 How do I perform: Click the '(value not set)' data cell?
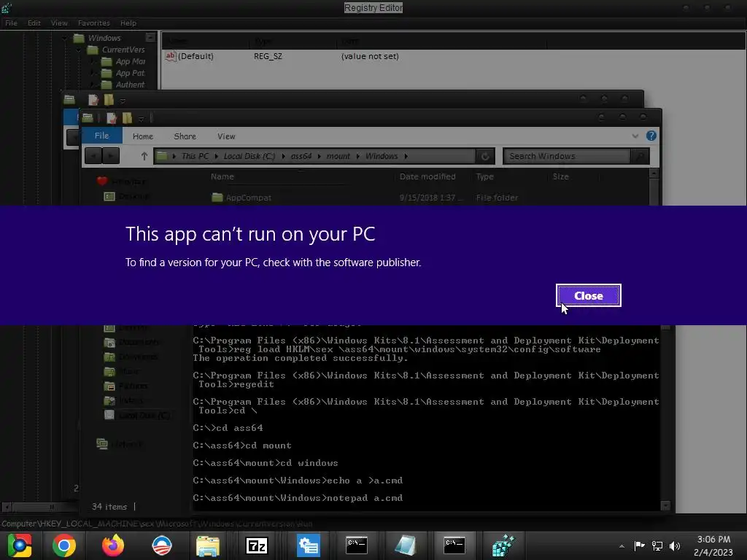[370, 56]
